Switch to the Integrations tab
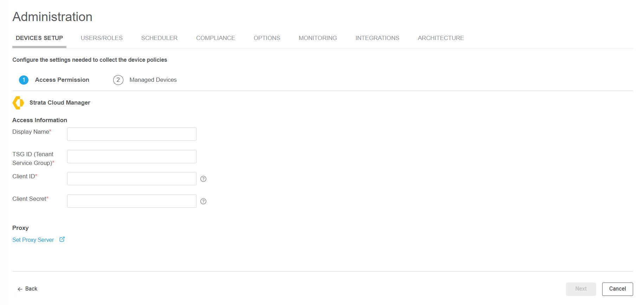Viewport: 644px width, 305px height. pos(377,38)
